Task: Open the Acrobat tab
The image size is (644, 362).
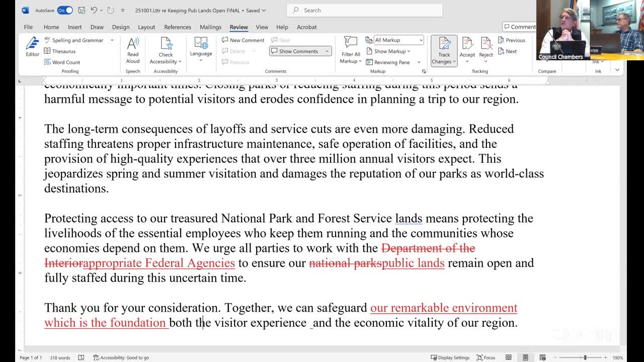Action: [x=307, y=27]
